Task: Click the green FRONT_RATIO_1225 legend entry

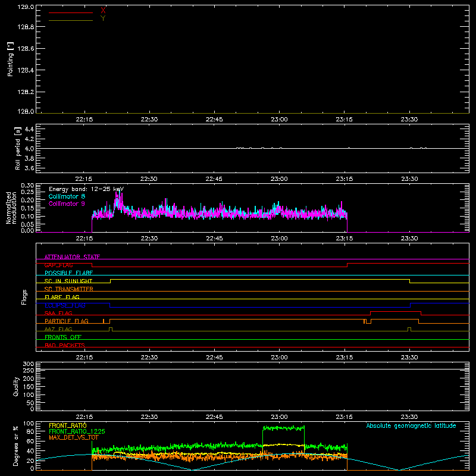Action: point(77,431)
